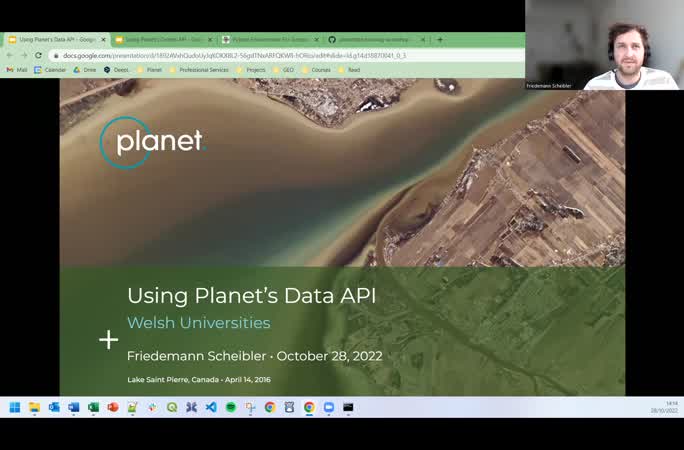Open the Windows Start menu
Screen dimensions: 684x450
pos(15,407)
